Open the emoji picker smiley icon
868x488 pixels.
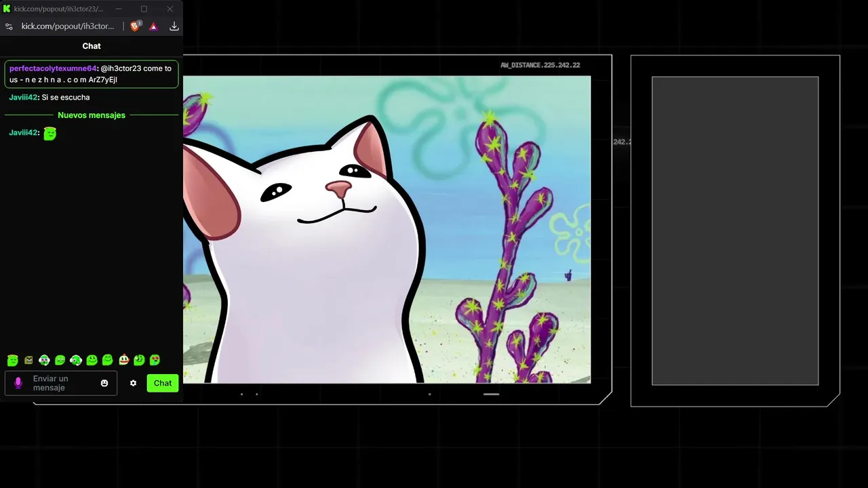tap(104, 383)
